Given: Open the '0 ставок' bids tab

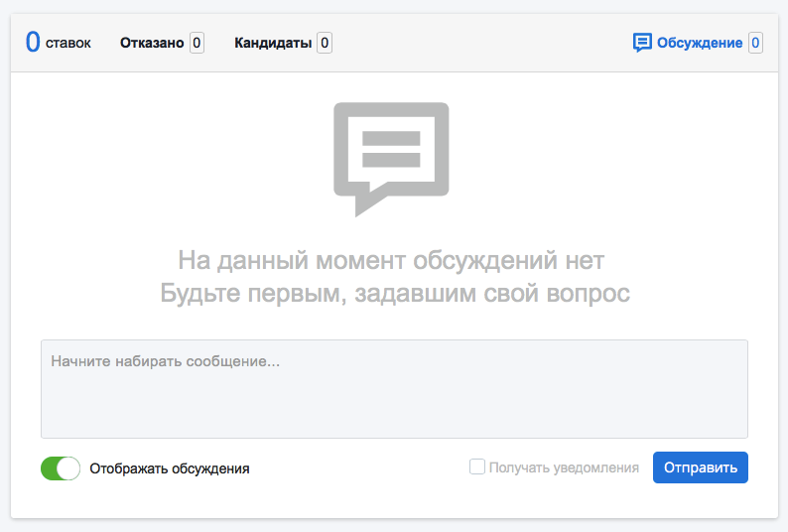Looking at the screenshot, I should pos(59,43).
